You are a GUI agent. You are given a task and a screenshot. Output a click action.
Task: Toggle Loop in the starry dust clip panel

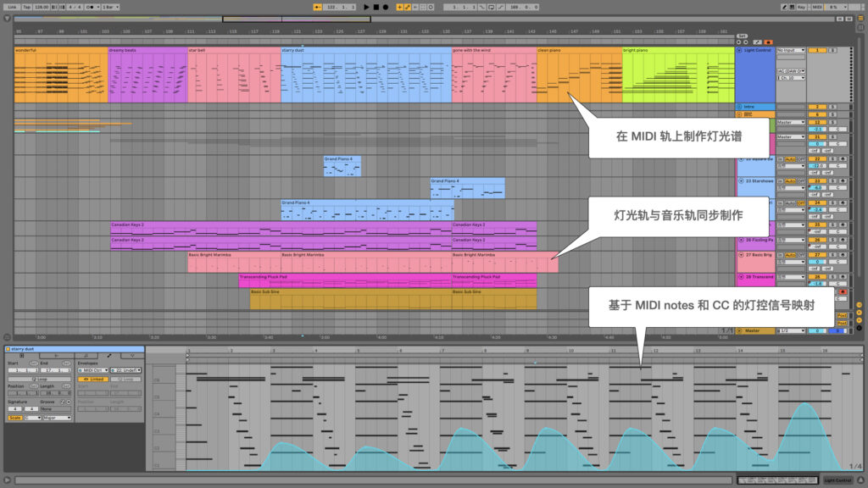(x=39, y=380)
